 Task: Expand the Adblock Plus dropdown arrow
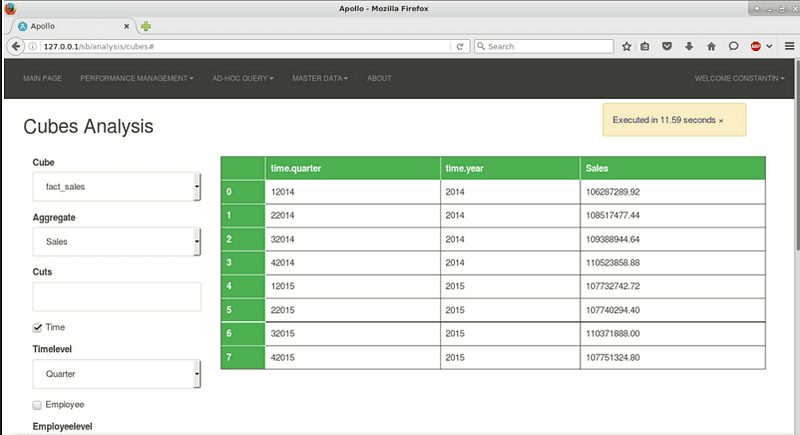point(769,46)
